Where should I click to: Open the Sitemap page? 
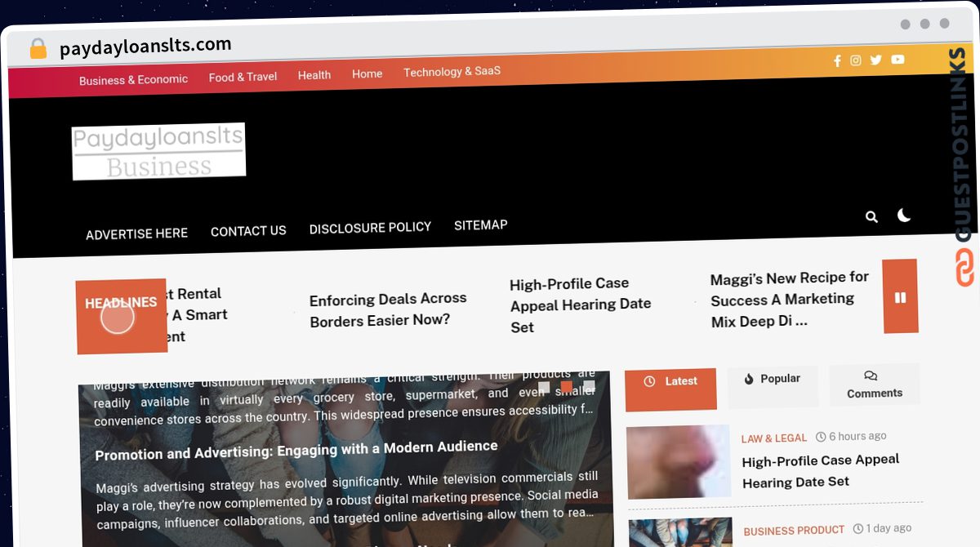pyautogui.click(x=481, y=225)
